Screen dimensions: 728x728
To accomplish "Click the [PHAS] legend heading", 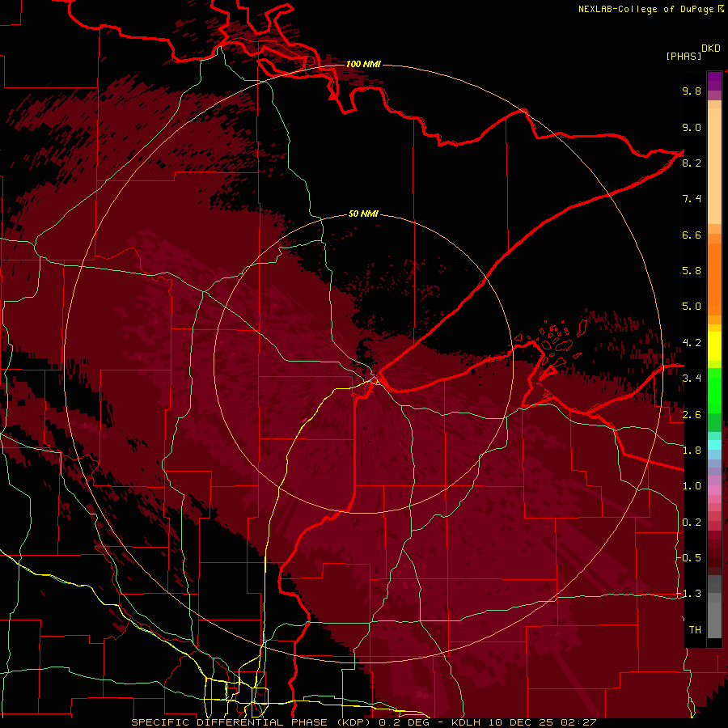I will 684,56.
